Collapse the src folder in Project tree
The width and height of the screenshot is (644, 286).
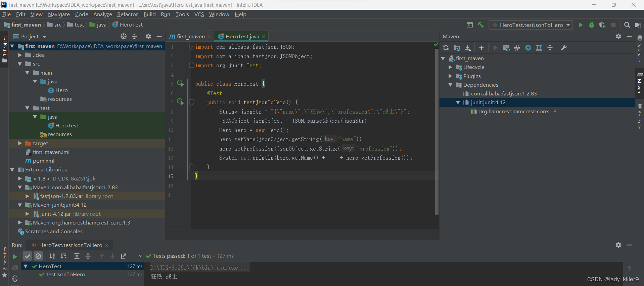(x=20, y=64)
